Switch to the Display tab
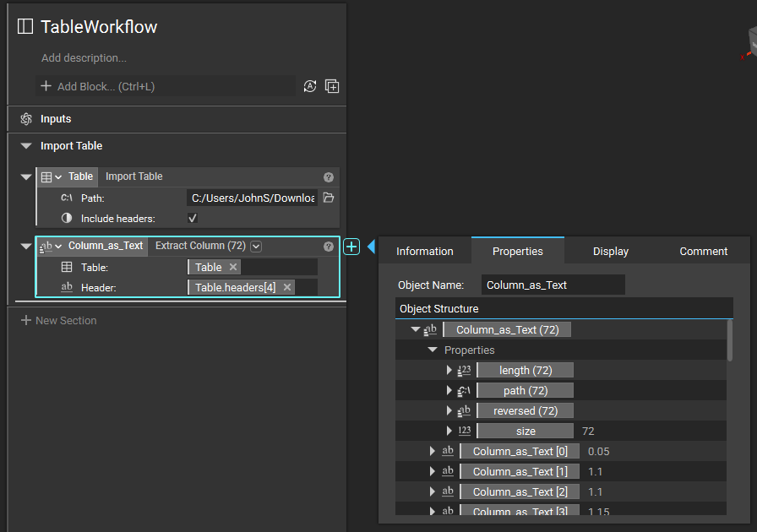This screenshot has height=532, width=757. tap(611, 251)
